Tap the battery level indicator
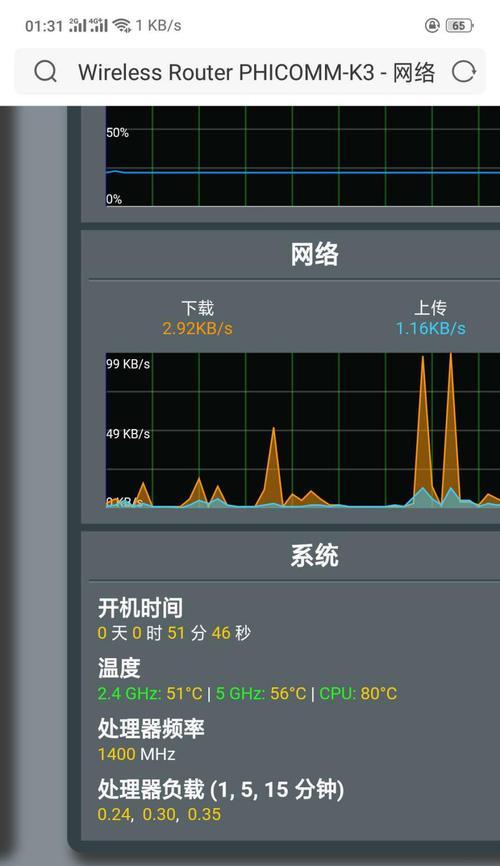This screenshot has width=500, height=866. tap(460, 25)
